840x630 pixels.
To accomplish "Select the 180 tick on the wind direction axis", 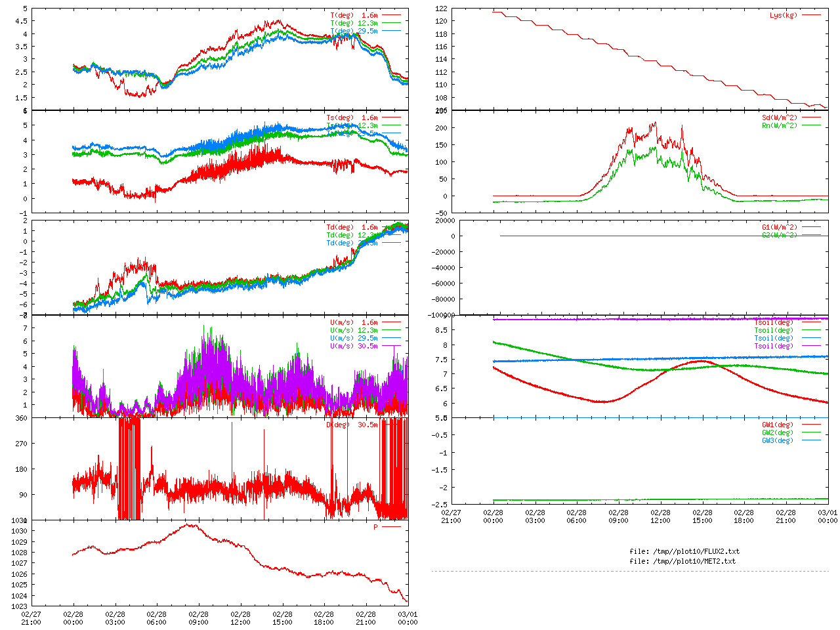I will coord(21,469).
